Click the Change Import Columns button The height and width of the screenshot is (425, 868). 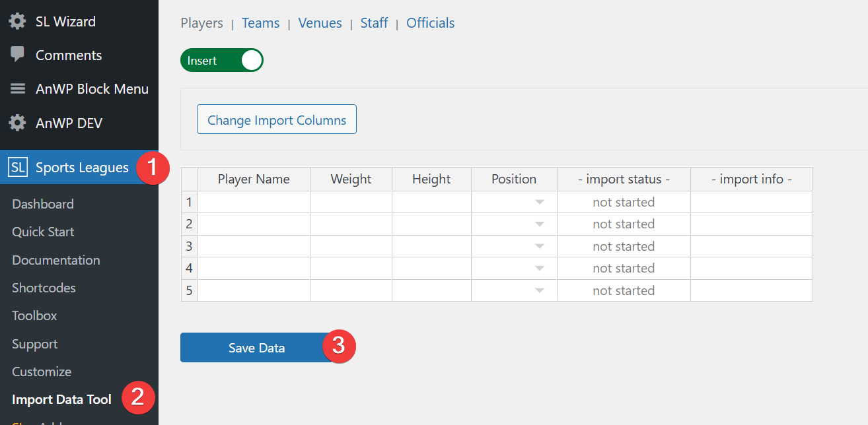point(277,119)
